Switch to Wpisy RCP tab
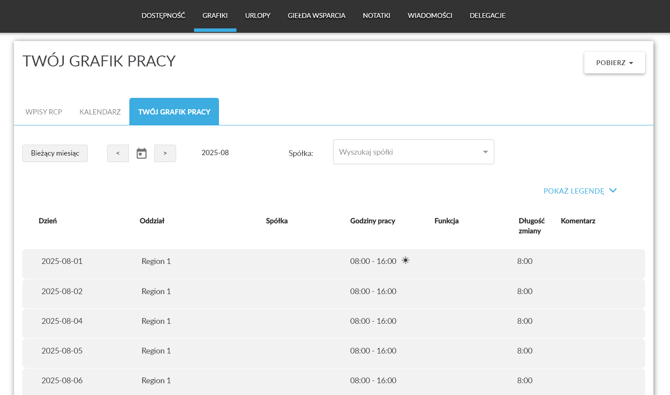The image size is (670, 395). tap(44, 112)
